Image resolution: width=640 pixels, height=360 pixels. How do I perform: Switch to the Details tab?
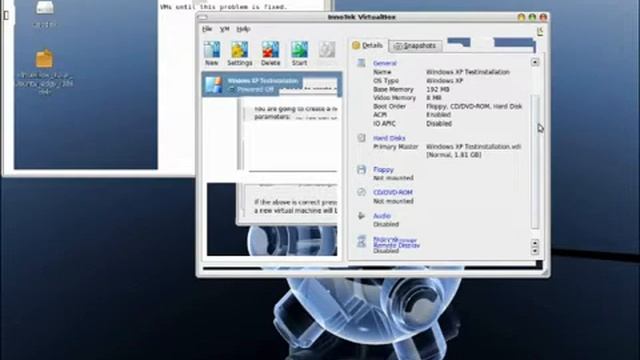pyautogui.click(x=367, y=45)
